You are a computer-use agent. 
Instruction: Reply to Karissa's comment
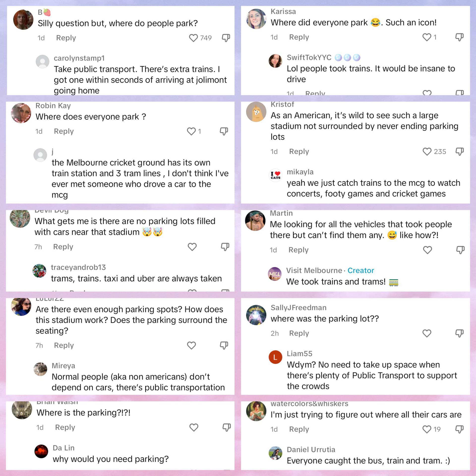click(299, 37)
